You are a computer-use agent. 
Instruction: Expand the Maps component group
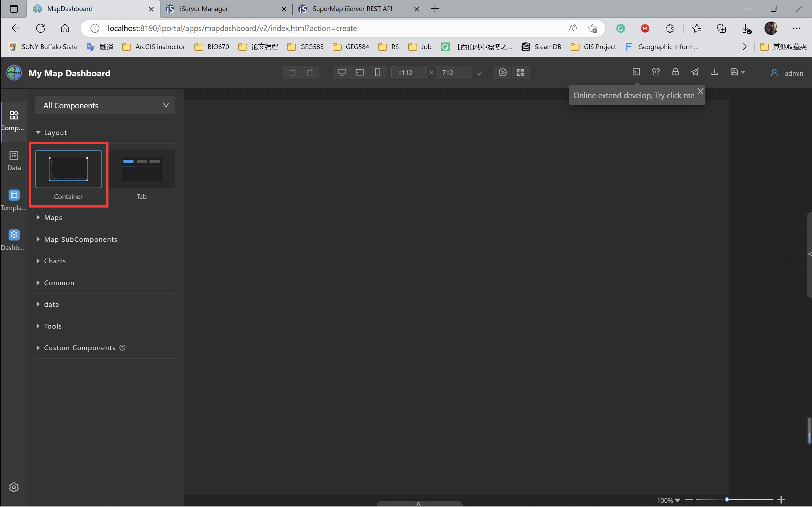[x=53, y=218]
